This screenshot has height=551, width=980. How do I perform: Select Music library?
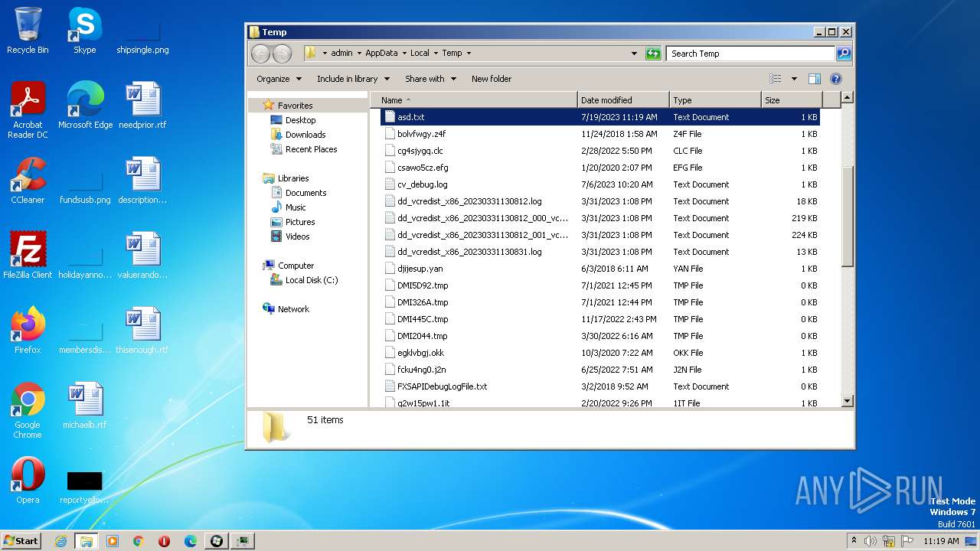coord(296,207)
